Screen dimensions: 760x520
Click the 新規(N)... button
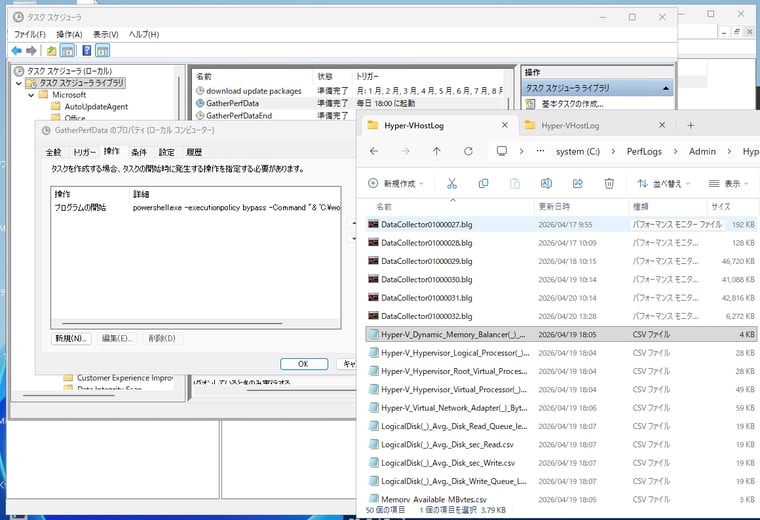[x=71, y=338]
